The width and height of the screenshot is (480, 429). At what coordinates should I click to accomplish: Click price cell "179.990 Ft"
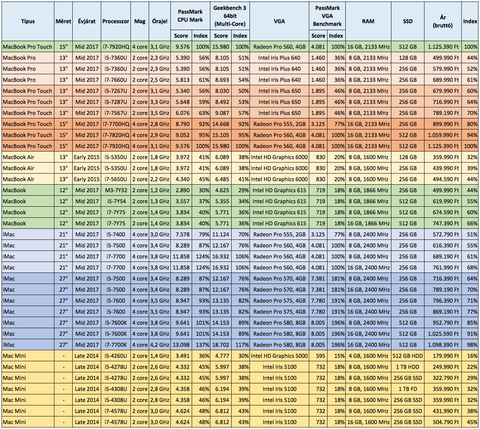443,356
